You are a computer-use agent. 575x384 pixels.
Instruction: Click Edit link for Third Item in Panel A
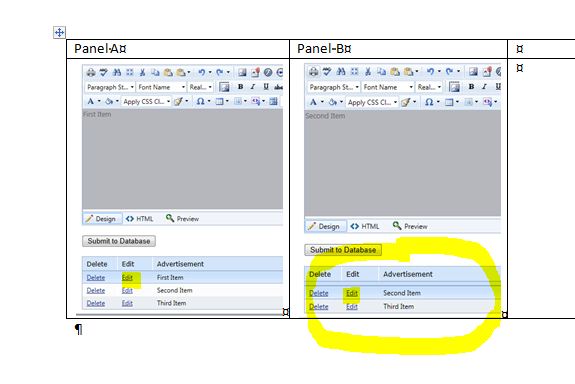click(127, 303)
